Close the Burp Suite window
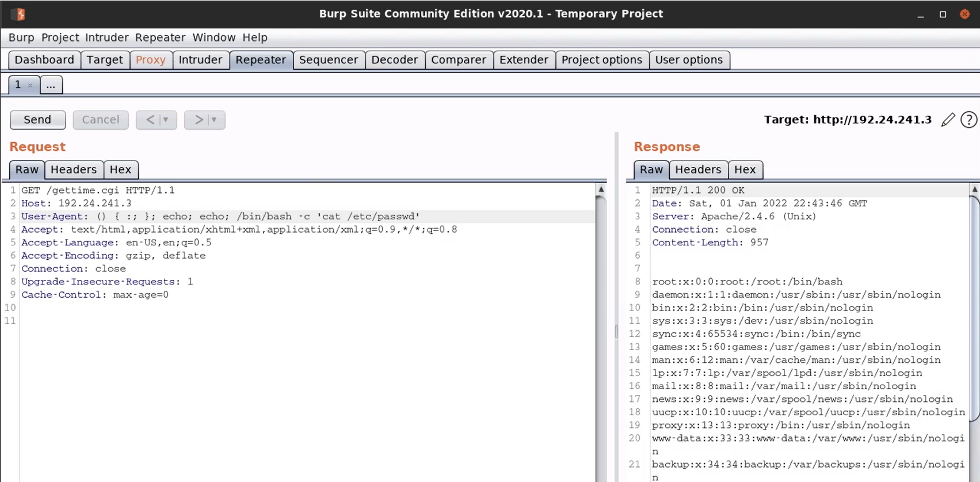 tap(965, 14)
